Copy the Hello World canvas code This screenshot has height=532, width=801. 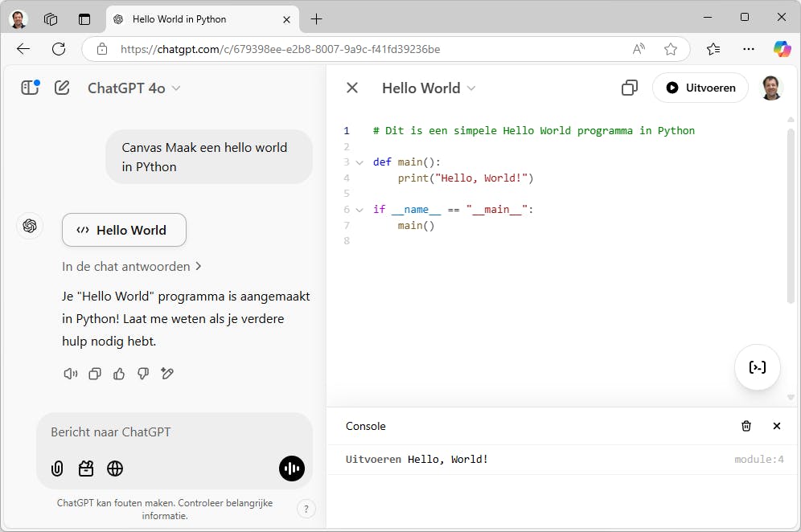(630, 88)
